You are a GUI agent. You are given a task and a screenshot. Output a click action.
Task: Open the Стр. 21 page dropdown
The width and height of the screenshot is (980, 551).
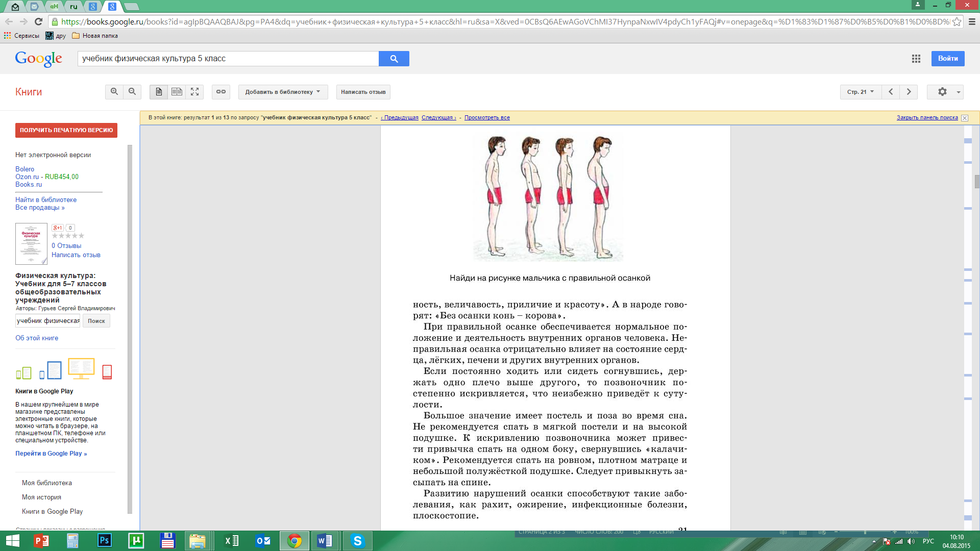tap(861, 92)
